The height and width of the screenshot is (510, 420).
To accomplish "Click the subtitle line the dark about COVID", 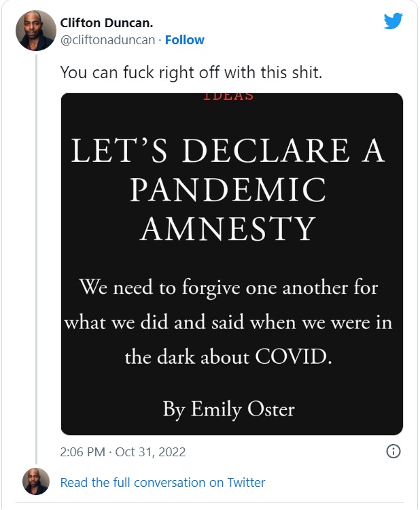I will point(228,357).
